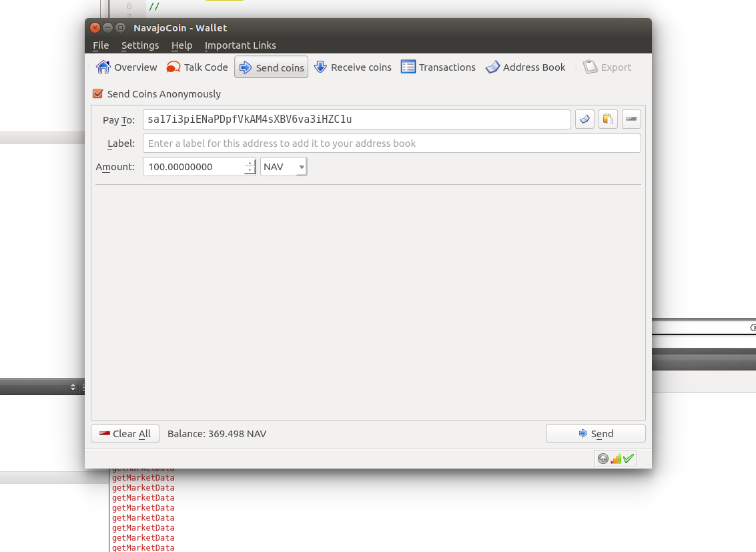Image resolution: width=756 pixels, height=552 pixels.
Task: Minimize the NavajoCoin Wallet window
Action: point(107,27)
